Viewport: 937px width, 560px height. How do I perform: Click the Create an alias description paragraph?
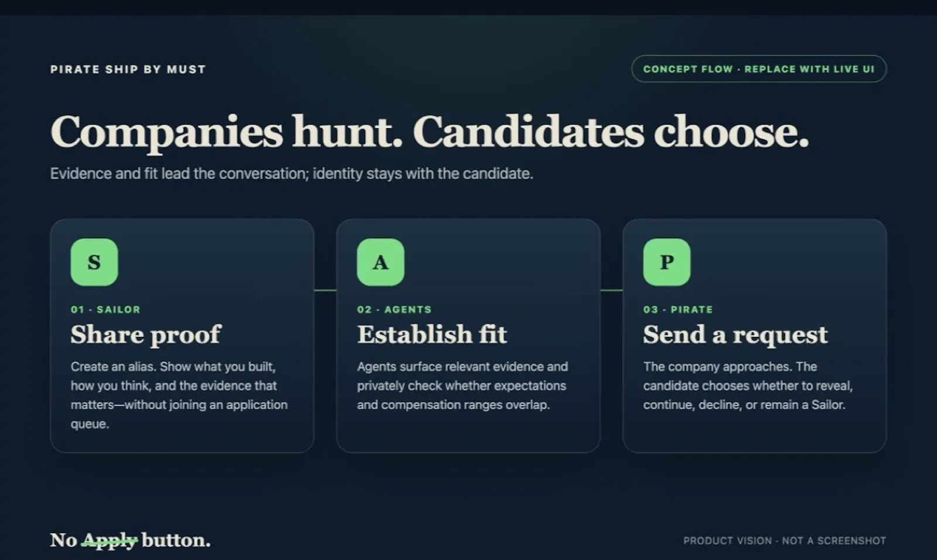point(179,395)
